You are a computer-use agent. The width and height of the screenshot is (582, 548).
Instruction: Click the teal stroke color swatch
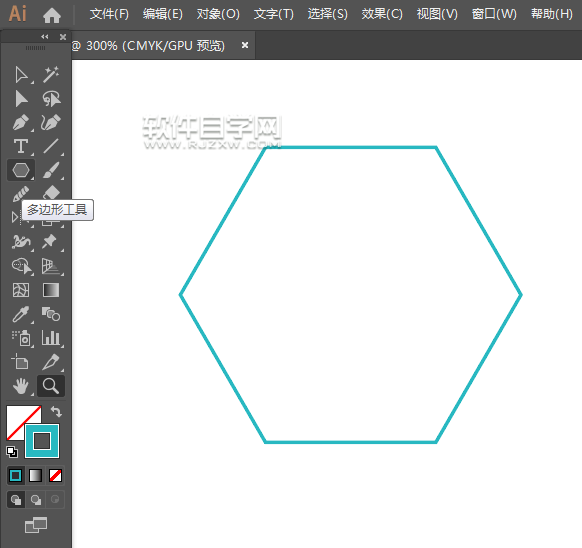click(x=42, y=441)
